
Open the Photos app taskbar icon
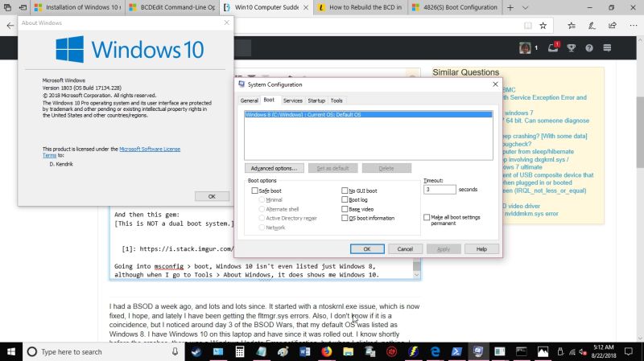pyautogui.click(x=543, y=351)
